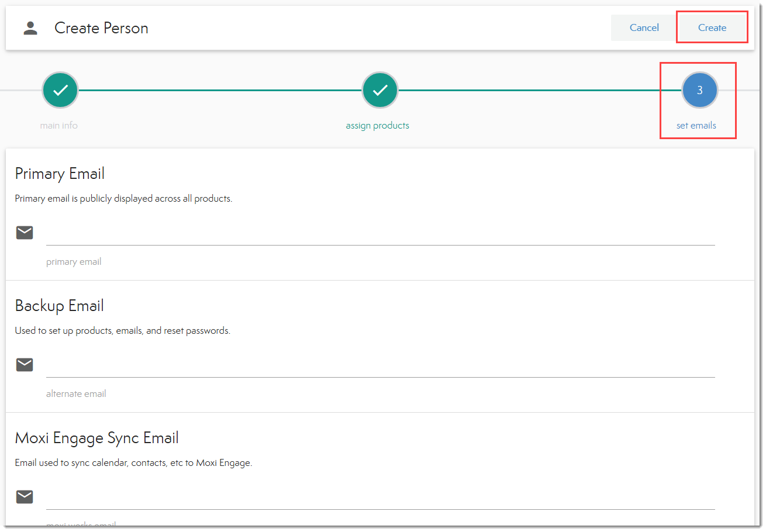This screenshot has width=766, height=532.
Task: Click the 'assign products' step label
Action: tap(377, 125)
